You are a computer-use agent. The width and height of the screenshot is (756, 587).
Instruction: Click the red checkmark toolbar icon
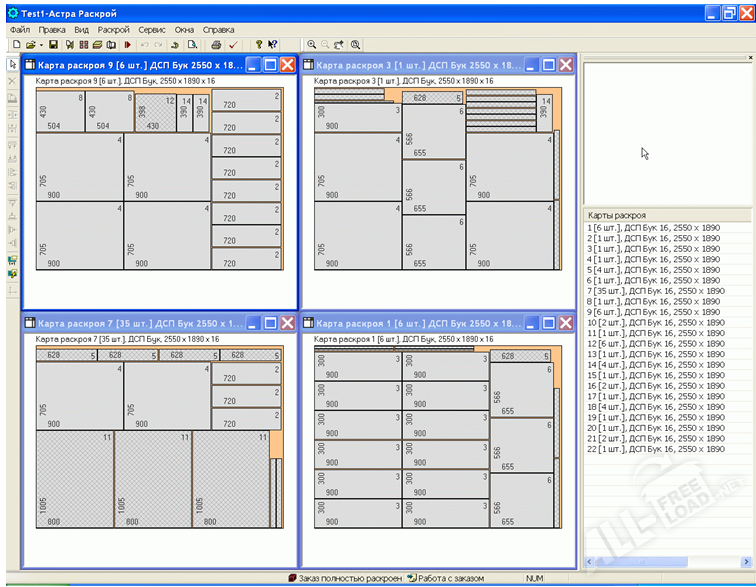point(233,45)
